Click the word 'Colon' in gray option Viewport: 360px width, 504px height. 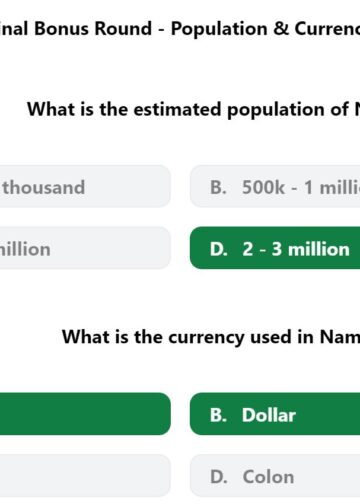click(268, 477)
